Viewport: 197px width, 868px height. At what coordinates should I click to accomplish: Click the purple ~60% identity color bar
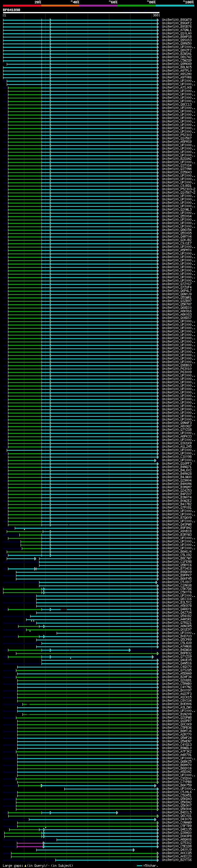[x=98, y=6]
